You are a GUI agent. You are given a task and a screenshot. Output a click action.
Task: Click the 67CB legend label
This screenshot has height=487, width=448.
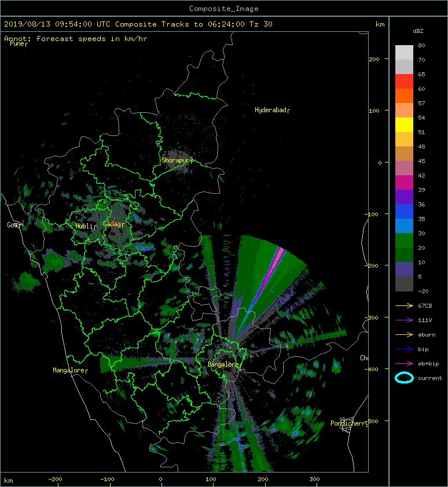(425, 306)
